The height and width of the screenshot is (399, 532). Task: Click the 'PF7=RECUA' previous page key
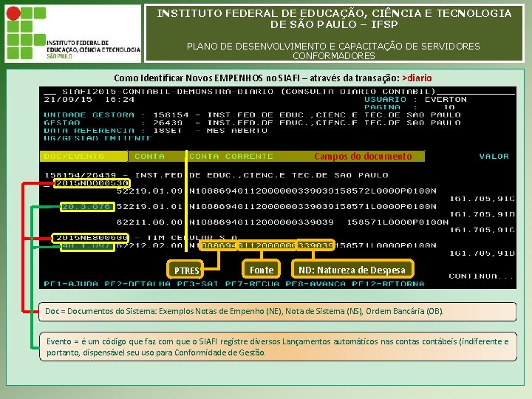coord(253,284)
